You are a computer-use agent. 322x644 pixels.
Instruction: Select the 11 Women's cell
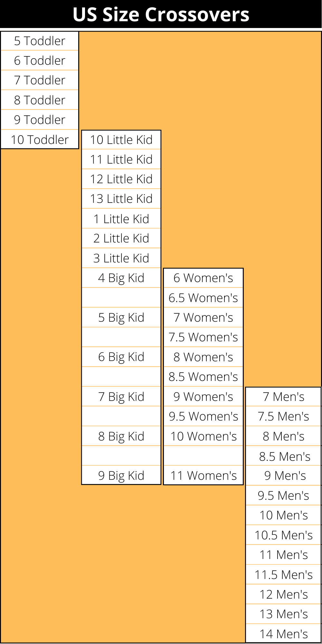(203, 475)
